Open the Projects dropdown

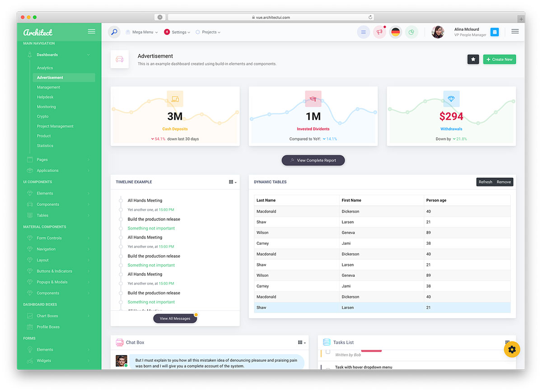click(208, 33)
